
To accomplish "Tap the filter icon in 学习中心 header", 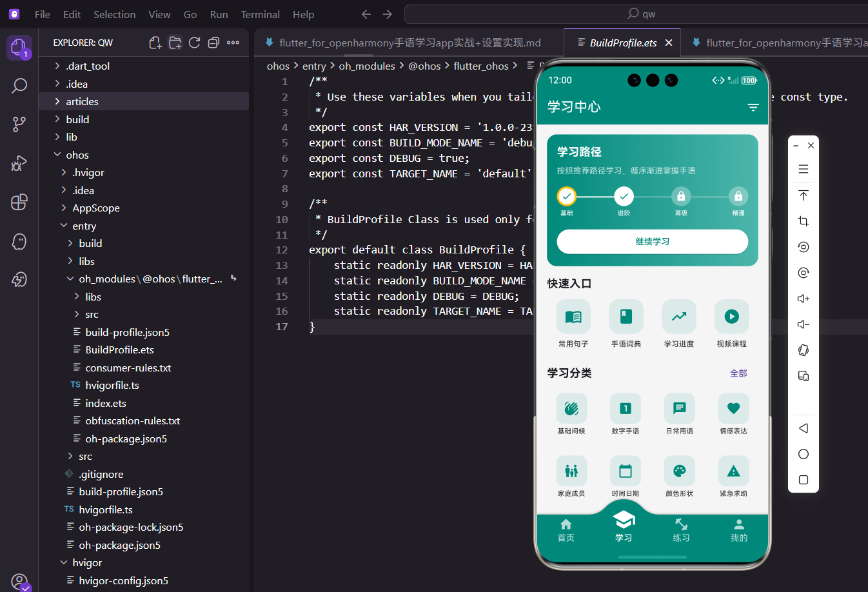I will pyautogui.click(x=753, y=107).
